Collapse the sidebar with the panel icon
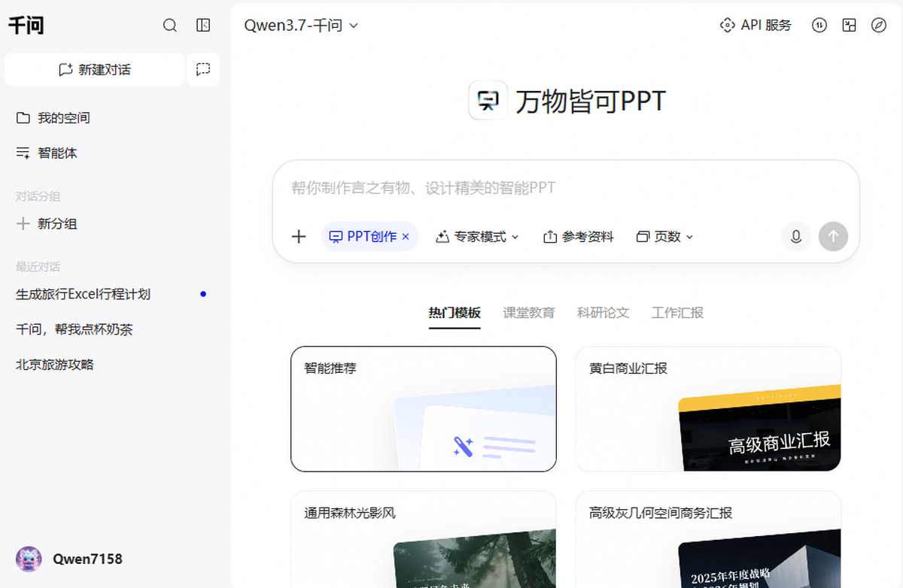Image resolution: width=903 pixels, height=588 pixels. (x=203, y=25)
